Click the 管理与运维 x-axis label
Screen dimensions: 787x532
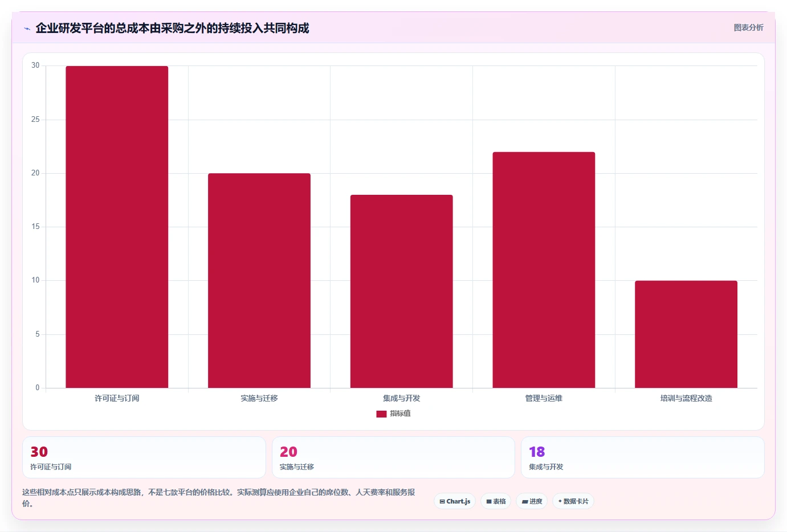coord(544,398)
